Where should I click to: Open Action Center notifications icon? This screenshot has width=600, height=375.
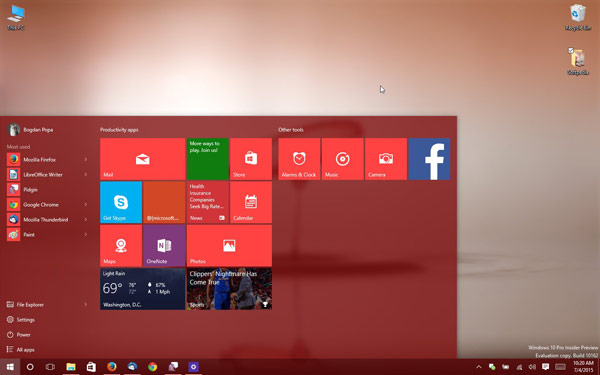(546, 367)
